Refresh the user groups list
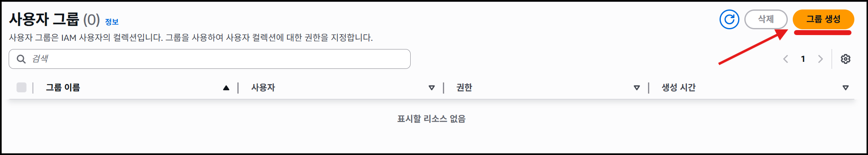 (x=729, y=19)
